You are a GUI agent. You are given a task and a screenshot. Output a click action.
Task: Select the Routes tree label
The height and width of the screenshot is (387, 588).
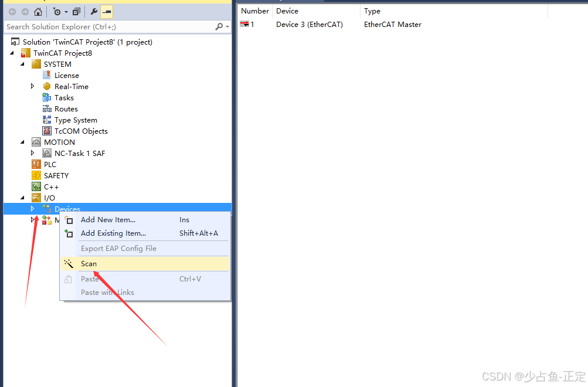(x=66, y=108)
